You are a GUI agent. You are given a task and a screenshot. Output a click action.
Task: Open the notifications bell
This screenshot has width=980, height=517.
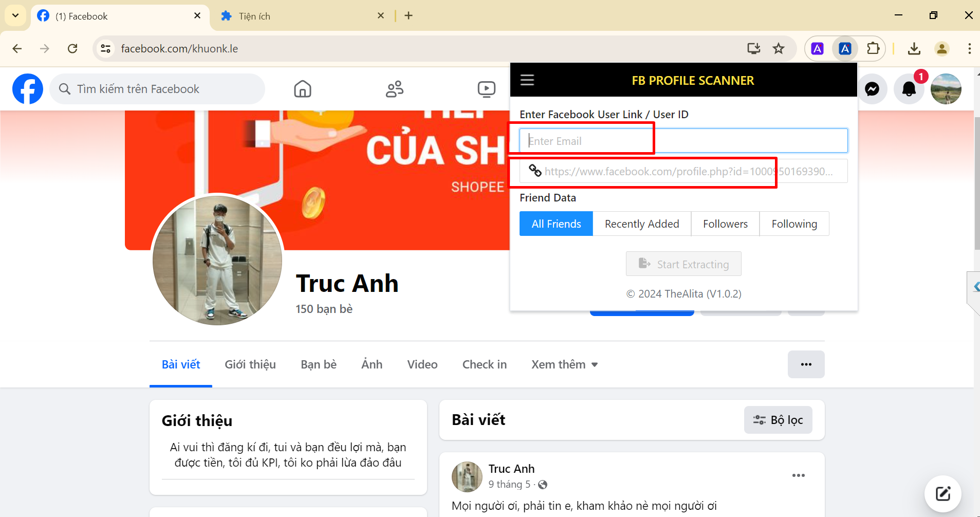[909, 89]
